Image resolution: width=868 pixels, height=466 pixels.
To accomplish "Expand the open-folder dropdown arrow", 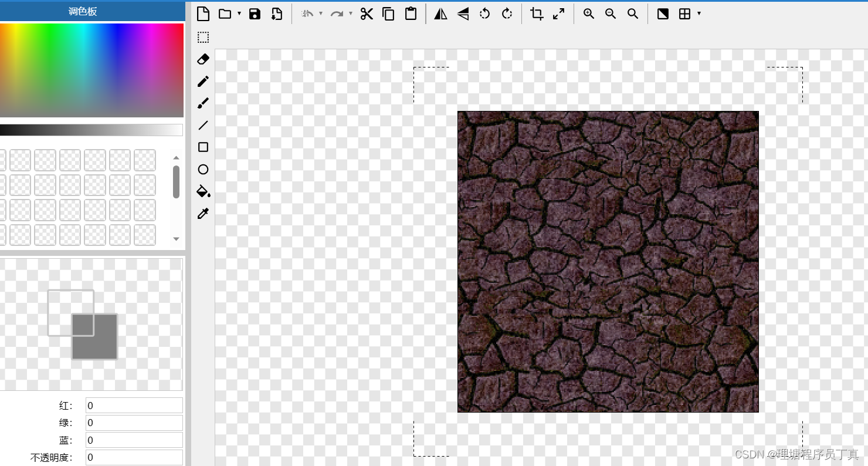I will [239, 14].
